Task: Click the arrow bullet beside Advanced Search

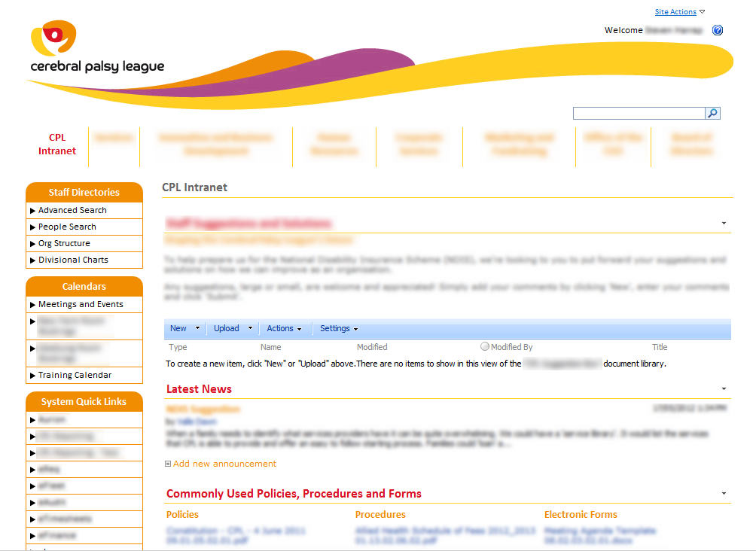Action: (x=33, y=211)
